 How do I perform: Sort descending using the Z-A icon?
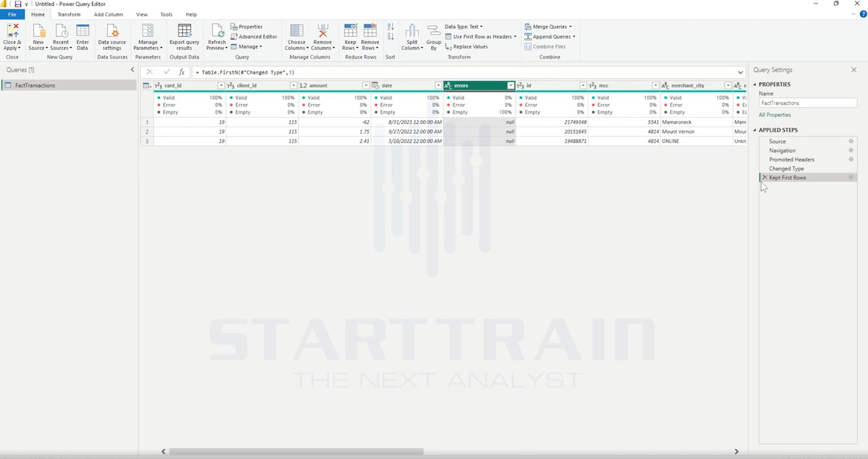click(x=391, y=36)
